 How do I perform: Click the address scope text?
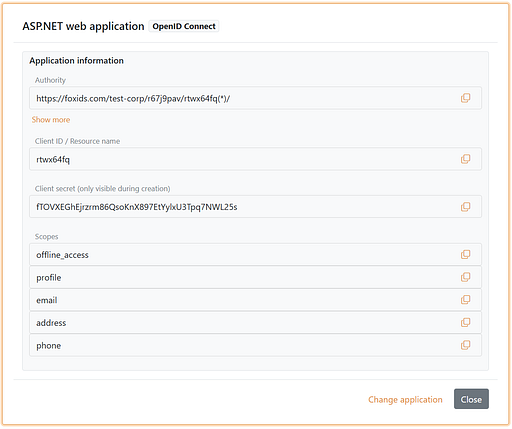point(51,323)
